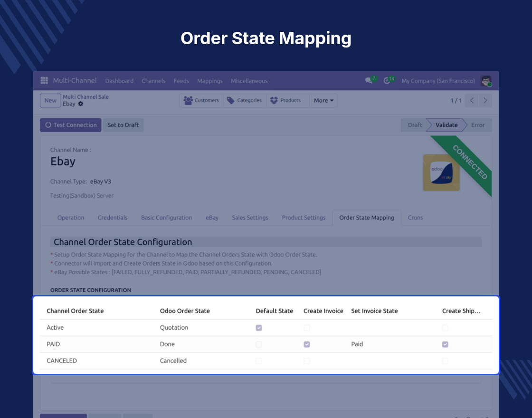Open the Mappings menu
Screen dimensions: 532x418
click(209, 81)
